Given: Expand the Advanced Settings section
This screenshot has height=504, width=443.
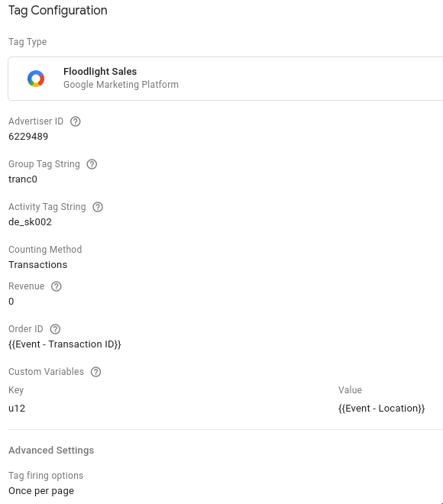Looking at the screenshot, I should 51,451.
